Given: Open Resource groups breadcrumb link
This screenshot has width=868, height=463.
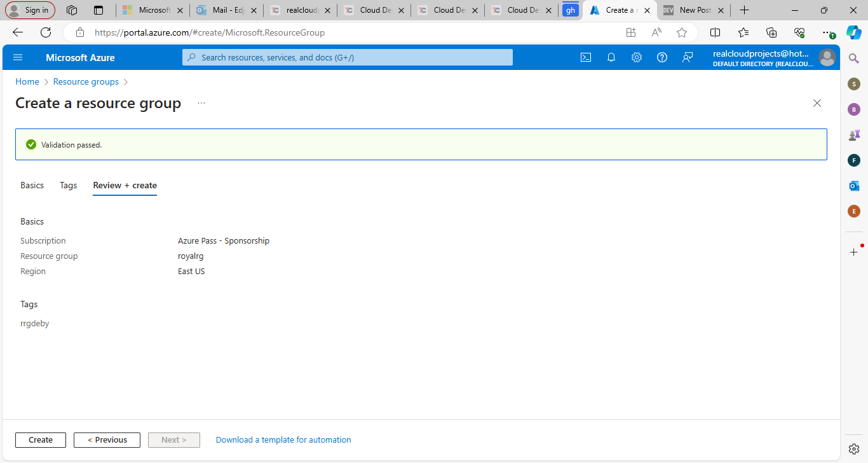Looking at the screenshot, I should coord(86,81).
